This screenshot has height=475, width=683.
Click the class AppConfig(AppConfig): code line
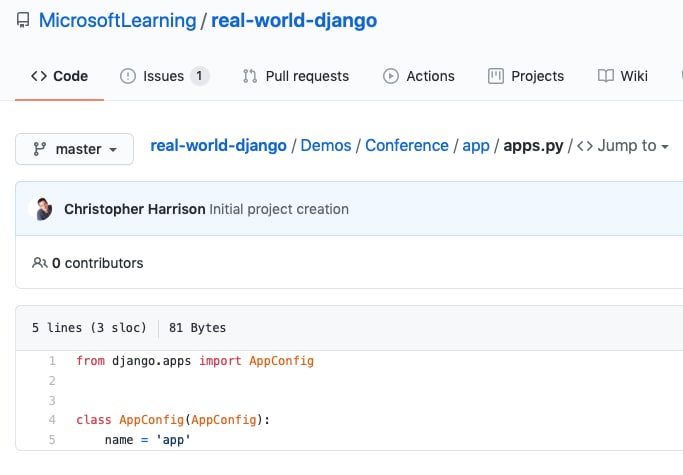[x=173, y=420]
